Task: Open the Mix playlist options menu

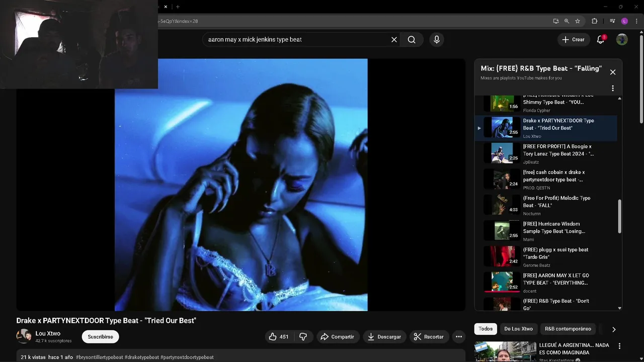Action: point(612,88)
